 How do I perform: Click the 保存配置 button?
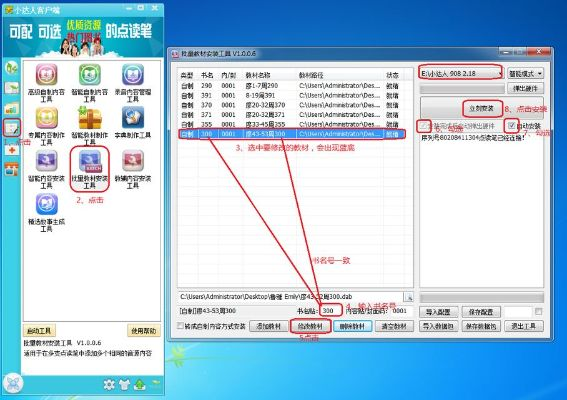481,312
